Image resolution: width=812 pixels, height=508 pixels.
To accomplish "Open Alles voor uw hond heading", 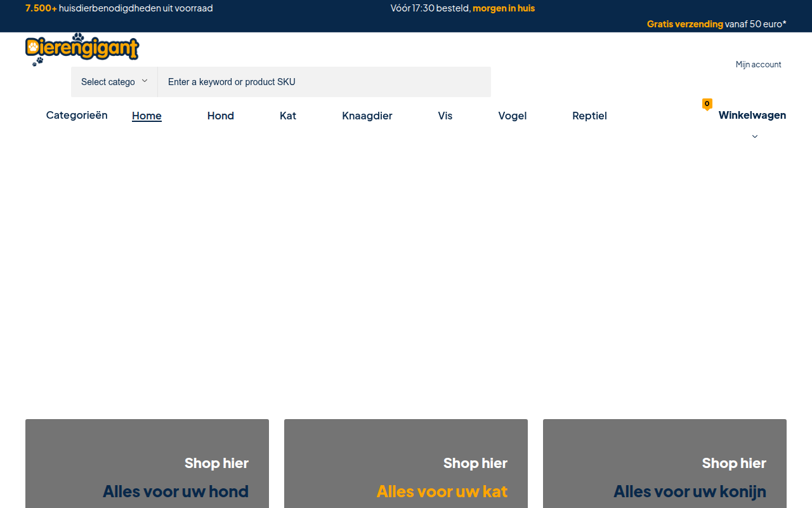I will 176,491.
